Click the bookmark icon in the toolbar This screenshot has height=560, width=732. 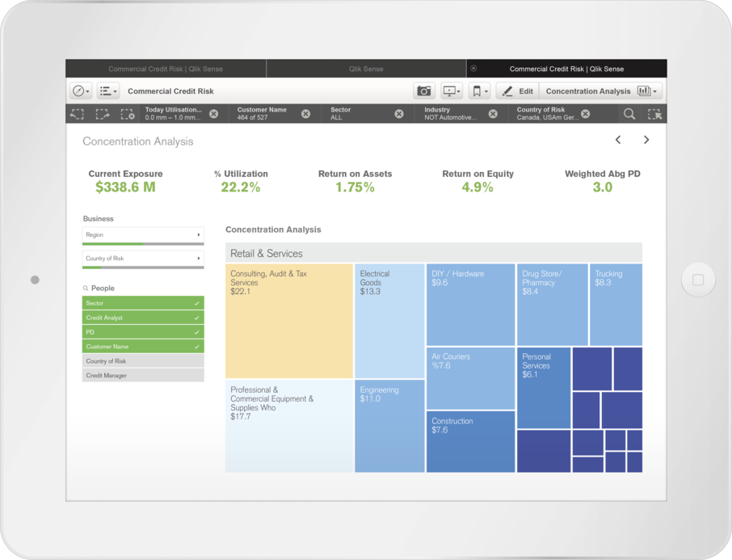[476, 91]
